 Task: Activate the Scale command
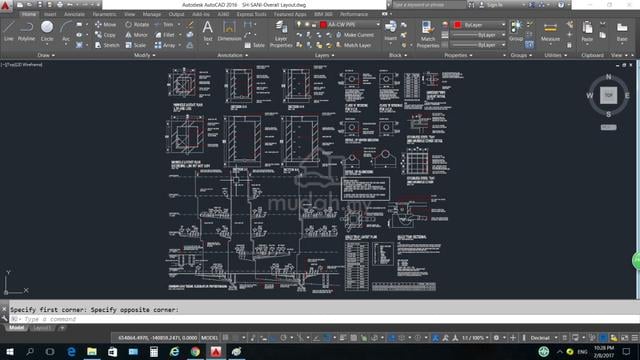[x=136, y=45]
